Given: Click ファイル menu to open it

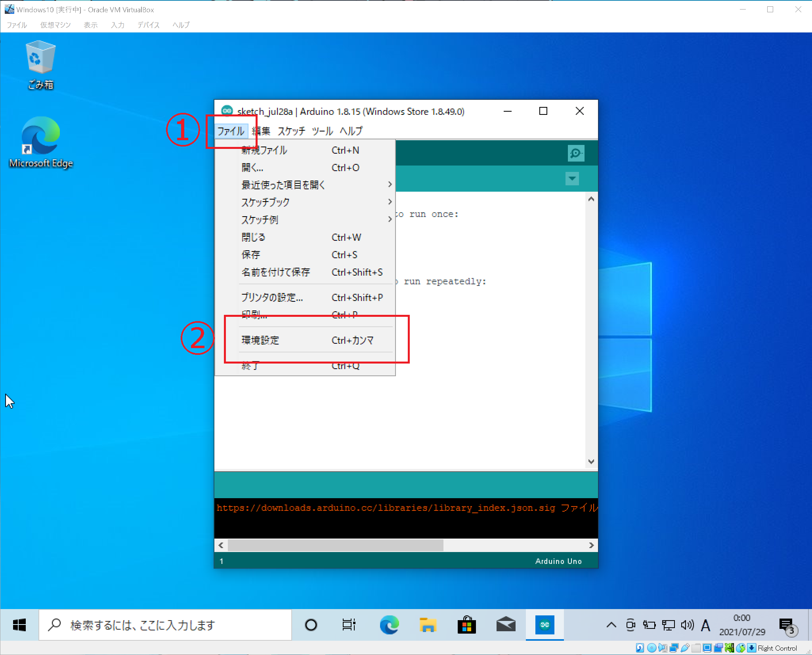Looking at the screenshot, I should 230,130.
